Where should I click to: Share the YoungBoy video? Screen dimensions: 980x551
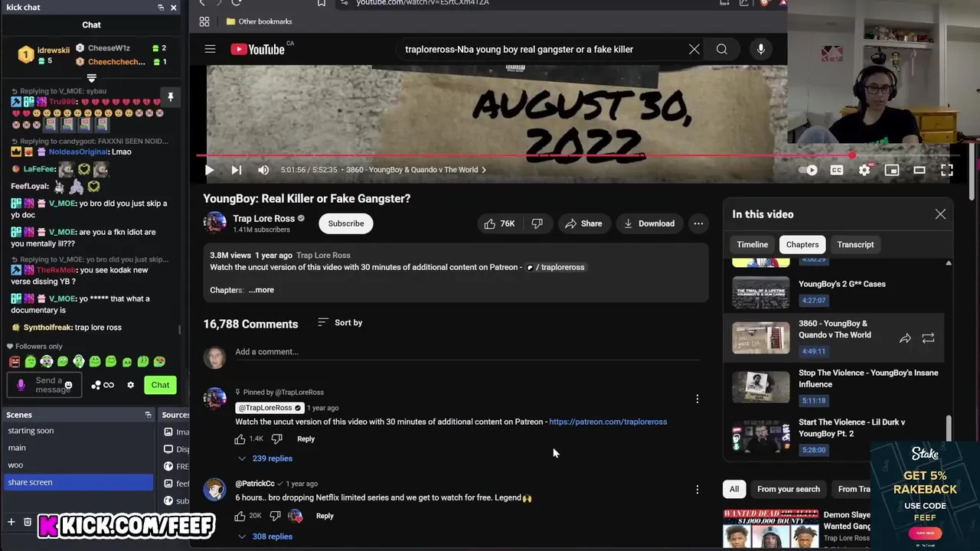583,223
